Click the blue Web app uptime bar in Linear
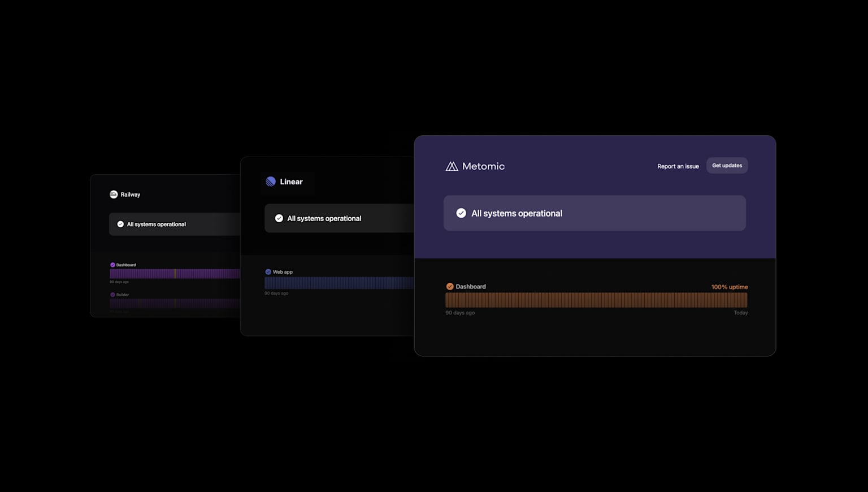Viewport: 868px width, 492px height. [339, 283]
